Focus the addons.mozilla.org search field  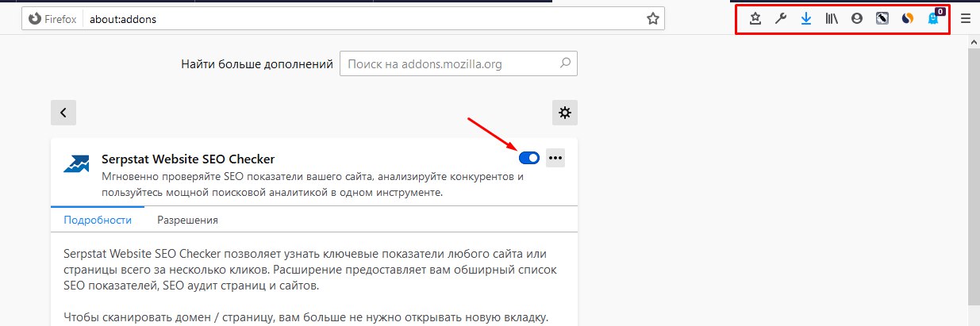pos(459,63)
